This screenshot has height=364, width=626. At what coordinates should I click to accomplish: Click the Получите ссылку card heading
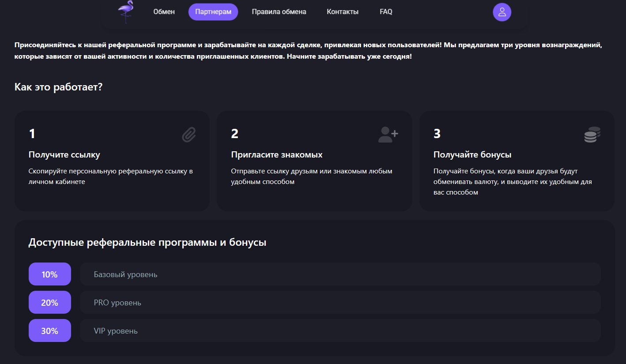[x=64, y=155]
